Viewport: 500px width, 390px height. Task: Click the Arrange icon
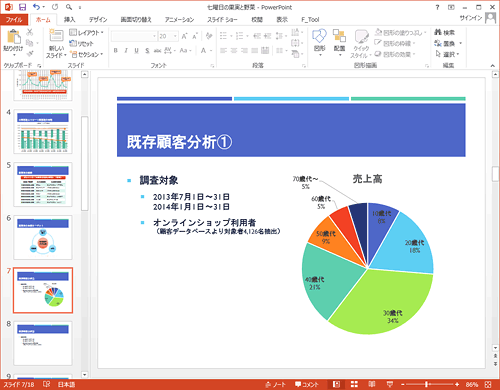pos(339,36)
